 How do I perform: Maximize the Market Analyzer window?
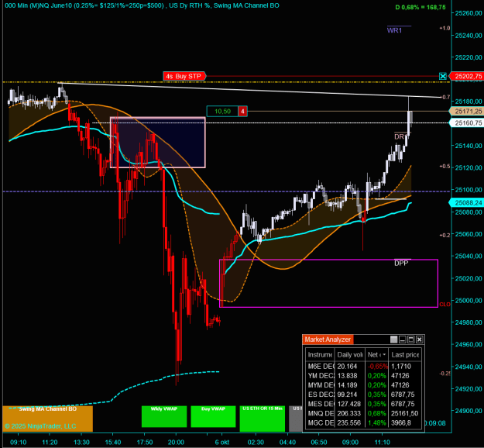(411, 339)
